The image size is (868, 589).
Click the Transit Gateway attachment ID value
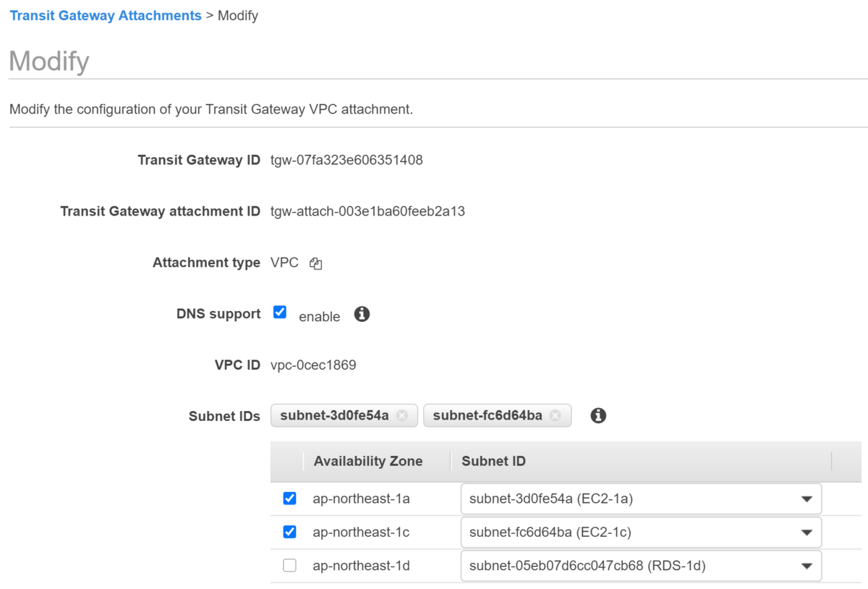(367, 211)
